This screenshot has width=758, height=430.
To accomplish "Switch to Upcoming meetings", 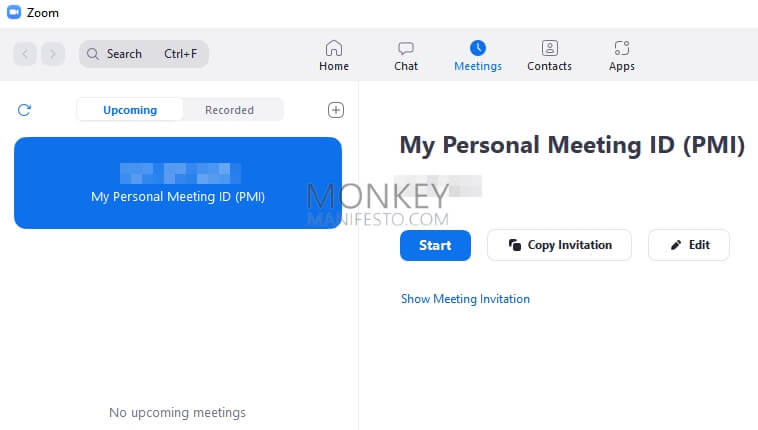I will coord(130,110).
